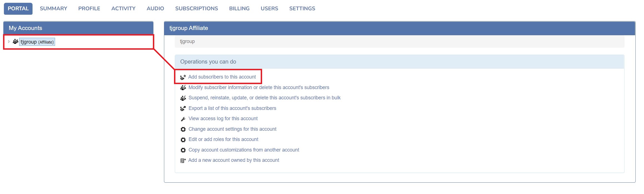Go to the SUBSCRIPTIONS tab

pos(197,9)
